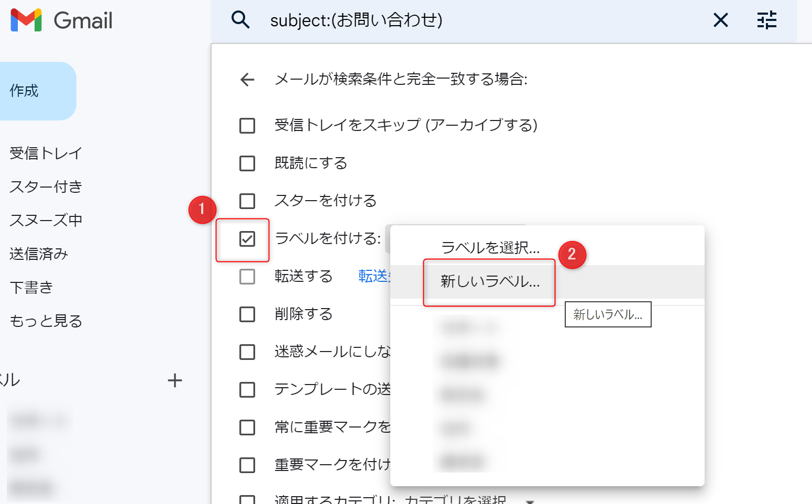
Task: Toggle the スターを付ける checkbox
Action: point(247,201)
